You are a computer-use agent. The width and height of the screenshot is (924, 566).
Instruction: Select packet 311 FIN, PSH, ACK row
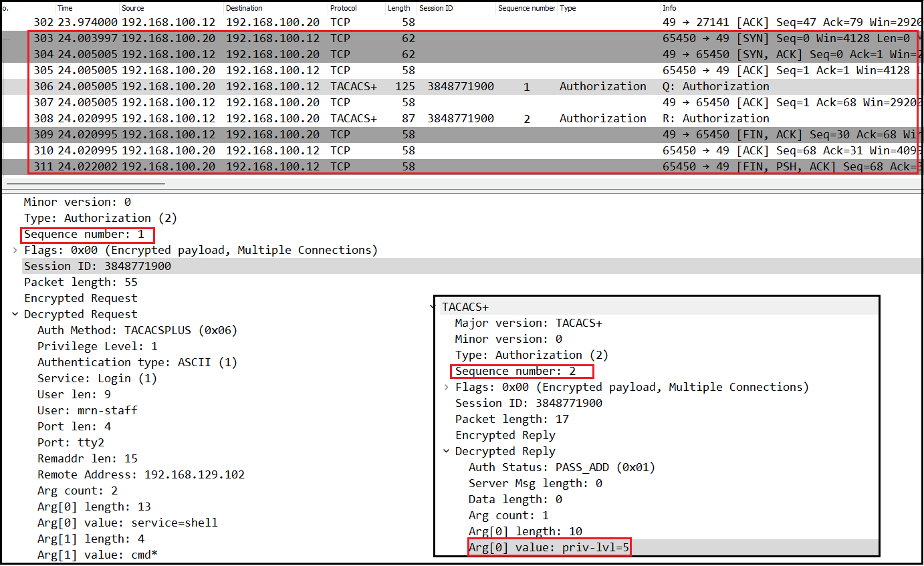click(x=401, y=166)
